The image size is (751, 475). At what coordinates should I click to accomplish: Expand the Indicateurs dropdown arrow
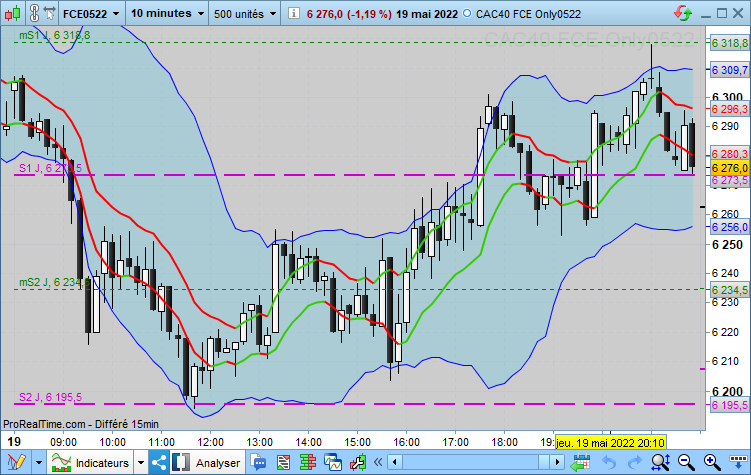tap(140, 463)
